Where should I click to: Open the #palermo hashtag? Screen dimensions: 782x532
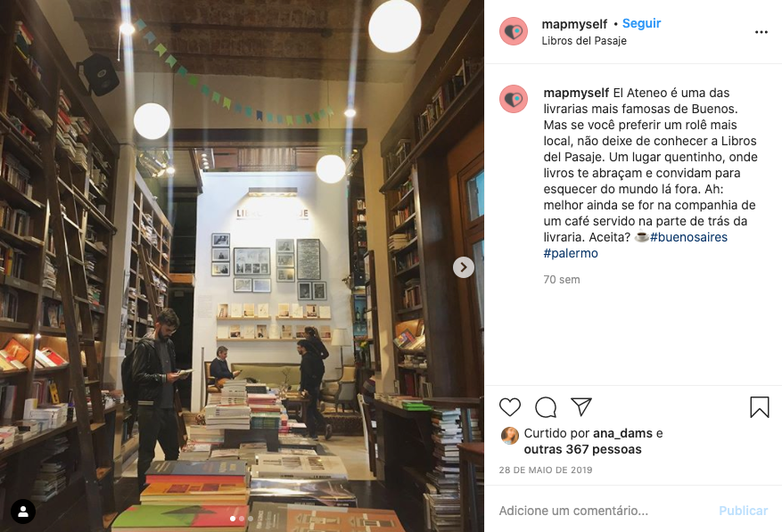point(571,253)
